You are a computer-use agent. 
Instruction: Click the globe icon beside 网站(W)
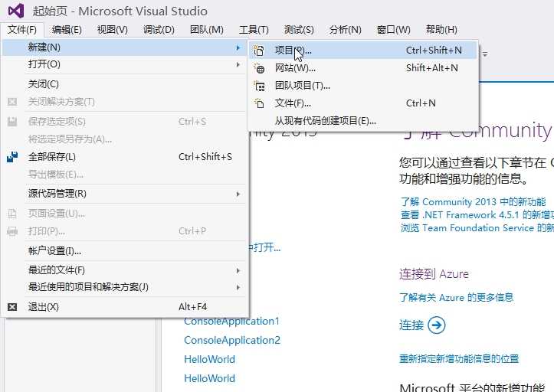pos(259,68)
